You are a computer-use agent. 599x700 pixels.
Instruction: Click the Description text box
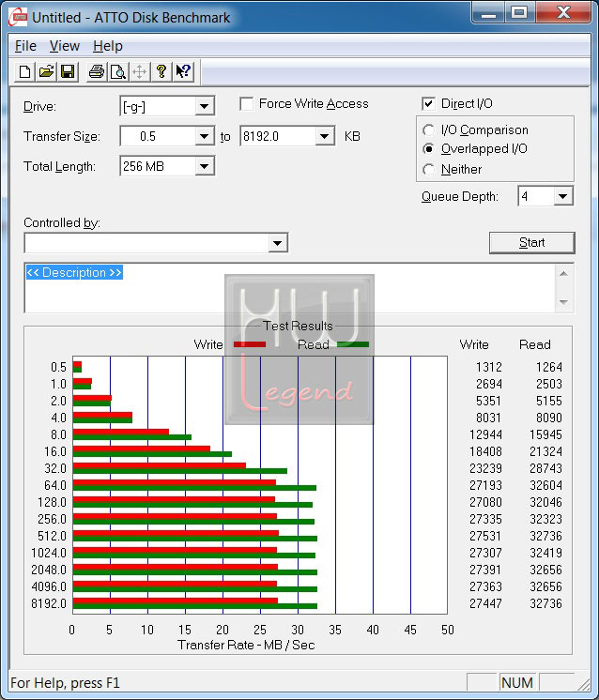click(289, 288)
